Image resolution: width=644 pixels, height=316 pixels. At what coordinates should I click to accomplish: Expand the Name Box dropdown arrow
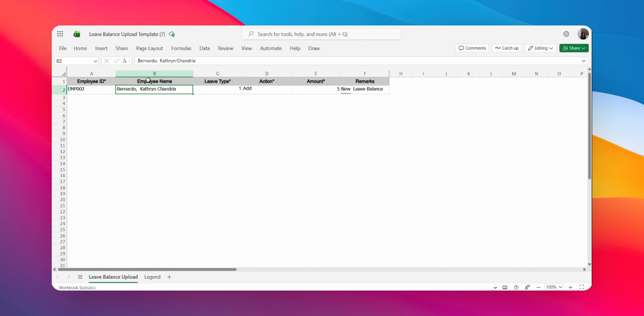[x=95, y=61]
